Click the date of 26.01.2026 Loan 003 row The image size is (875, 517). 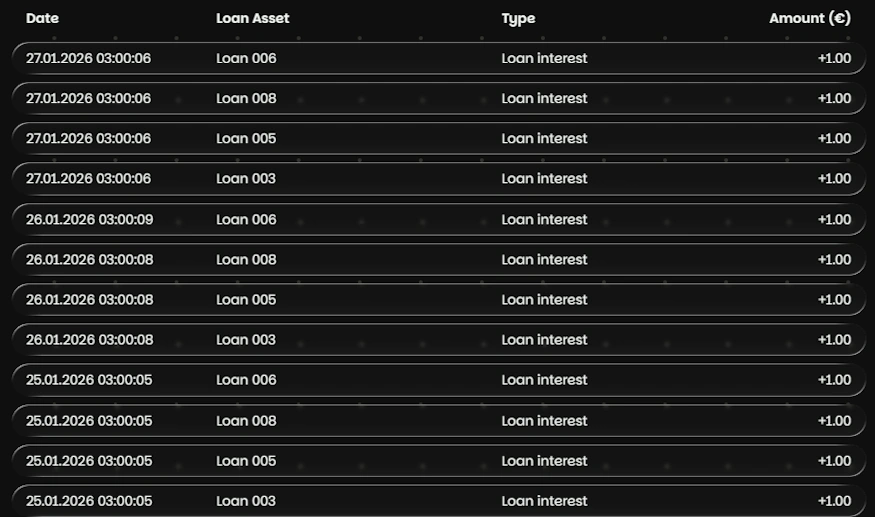coord(89,339)
